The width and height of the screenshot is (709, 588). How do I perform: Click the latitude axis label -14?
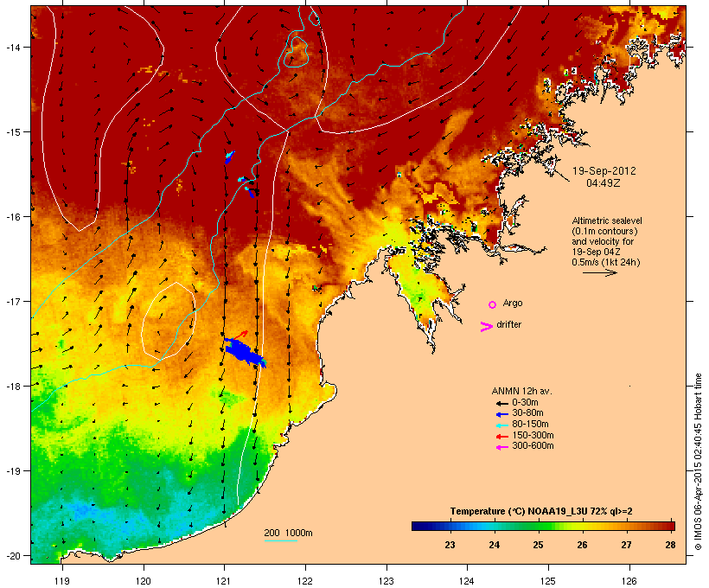coord(12,47)
